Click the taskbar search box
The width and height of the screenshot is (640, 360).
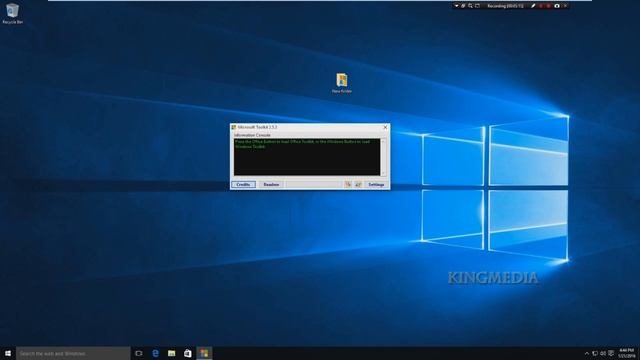(73, 353)
